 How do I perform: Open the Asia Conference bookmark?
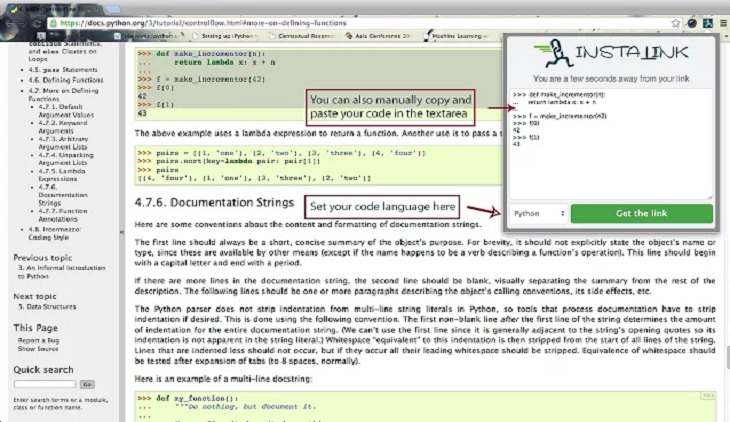(379, 36)
